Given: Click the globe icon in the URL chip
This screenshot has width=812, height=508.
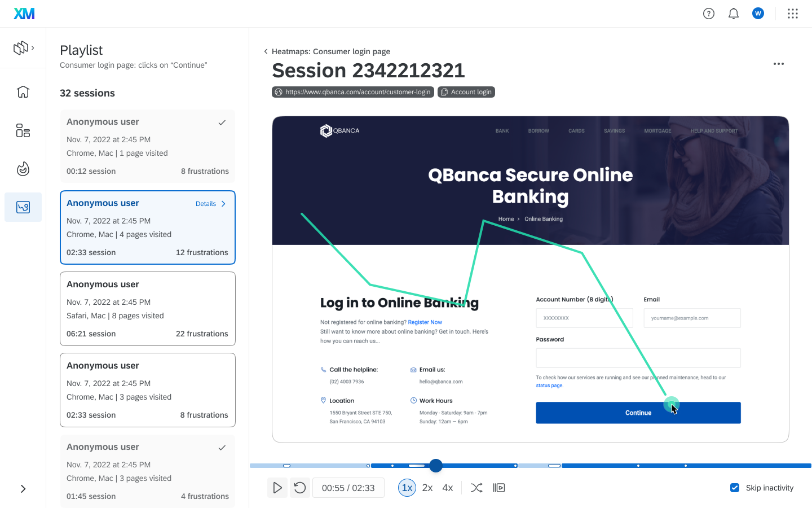Looking at the screenshot, I should 279,92.
